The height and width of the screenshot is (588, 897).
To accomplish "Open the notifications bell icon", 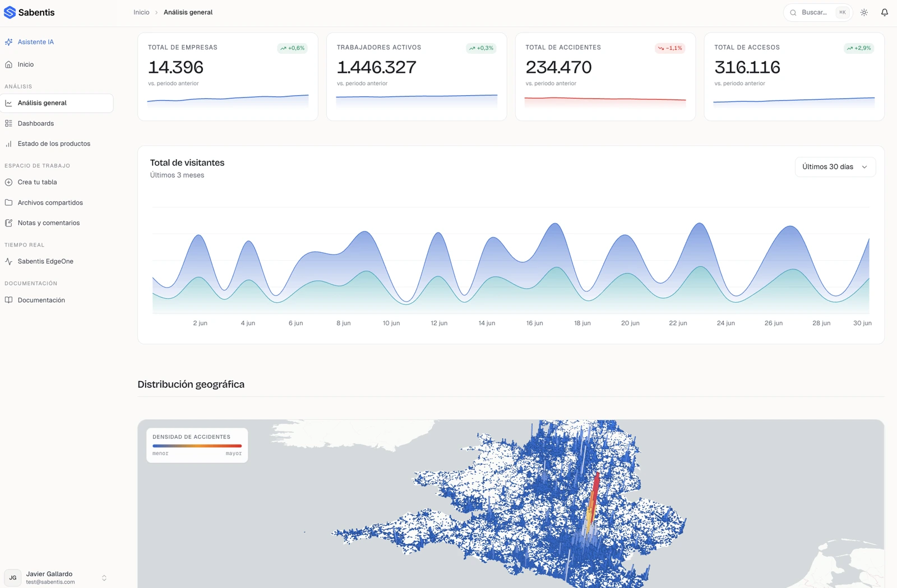I will [x=885, y=12].
